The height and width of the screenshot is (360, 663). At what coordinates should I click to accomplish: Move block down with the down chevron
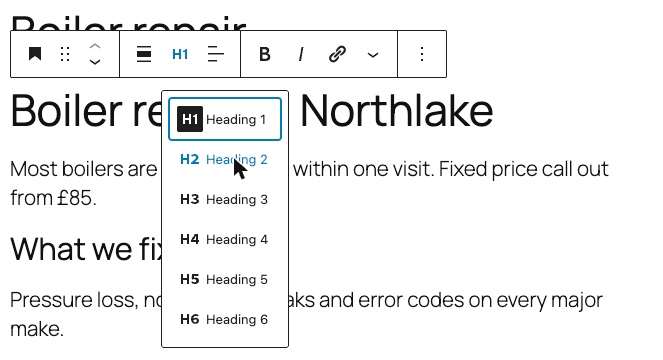(x=95, y=62)
